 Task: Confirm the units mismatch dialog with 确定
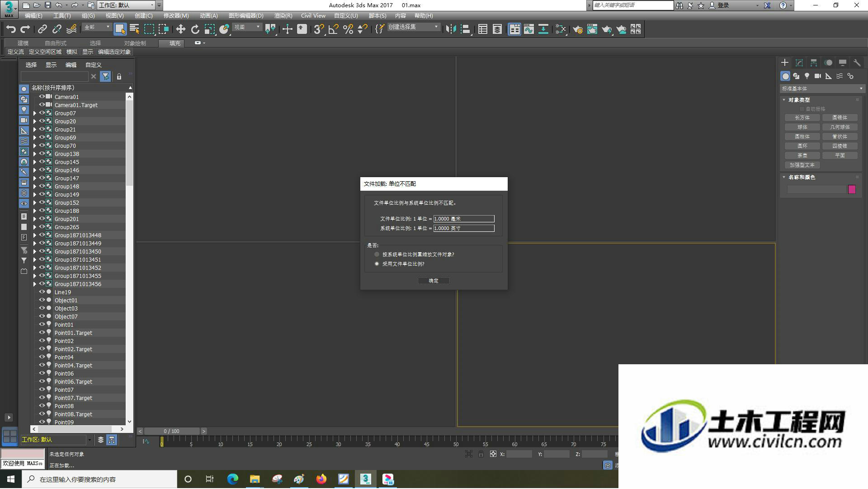tap(434, 281)
